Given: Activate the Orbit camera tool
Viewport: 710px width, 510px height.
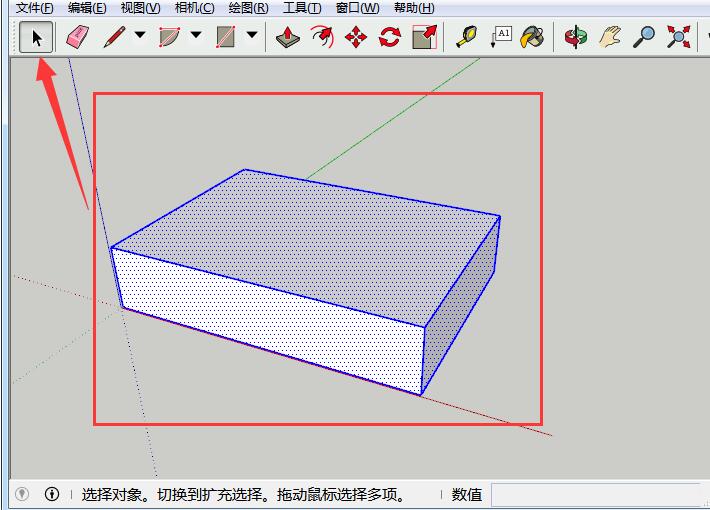Looking at the screenshot, I should coord(576,37).
